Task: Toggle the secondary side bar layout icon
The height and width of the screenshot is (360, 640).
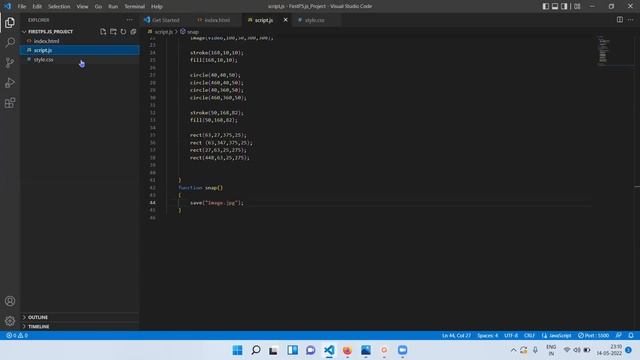Action: (564, 6)
